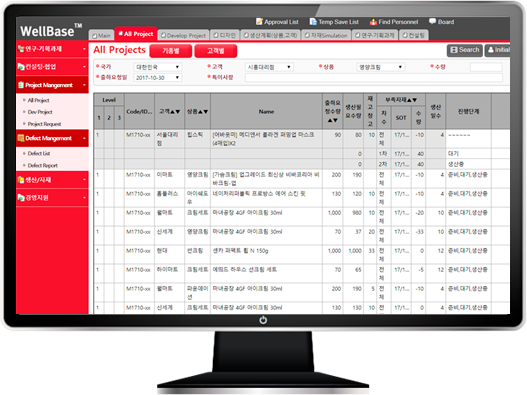Open the Find Personnel people icon

[373, 22]
